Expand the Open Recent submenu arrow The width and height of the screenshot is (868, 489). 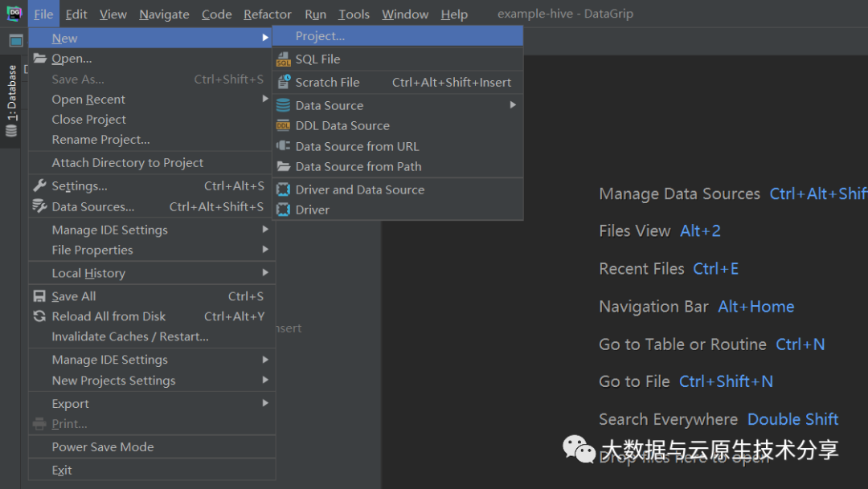265,99
